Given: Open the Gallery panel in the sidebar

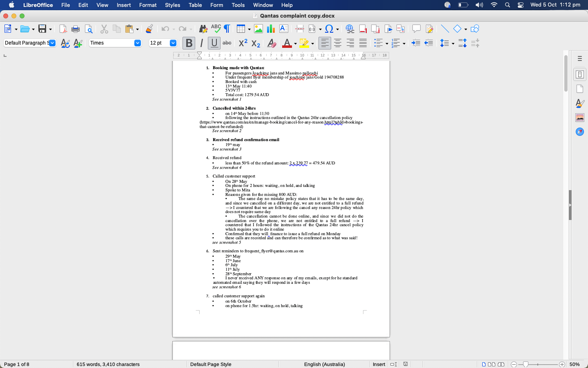Looking at the screenshot, I should (x=580, y=117).
